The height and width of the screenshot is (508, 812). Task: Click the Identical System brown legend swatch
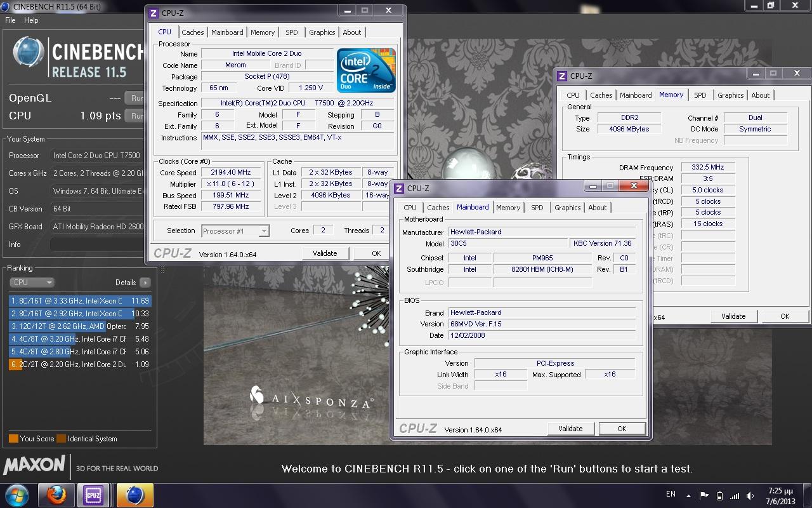pyautogui.click(x=61, y=439)
